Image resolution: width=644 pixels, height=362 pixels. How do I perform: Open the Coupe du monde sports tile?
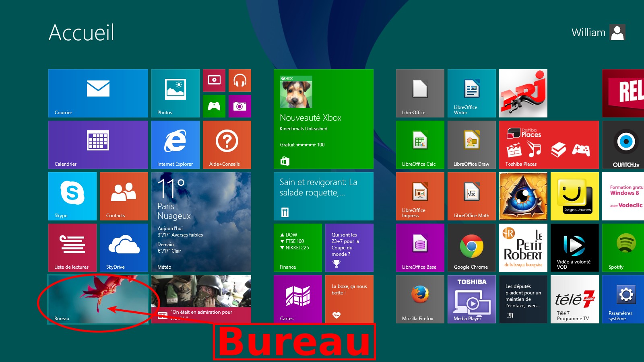click(x=349, y=248)
